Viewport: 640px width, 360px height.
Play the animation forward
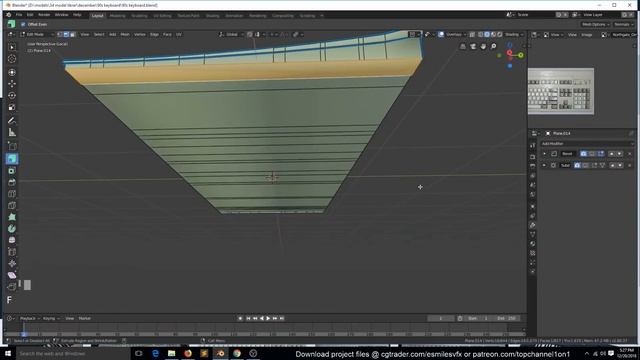click(x=268, y=318)
